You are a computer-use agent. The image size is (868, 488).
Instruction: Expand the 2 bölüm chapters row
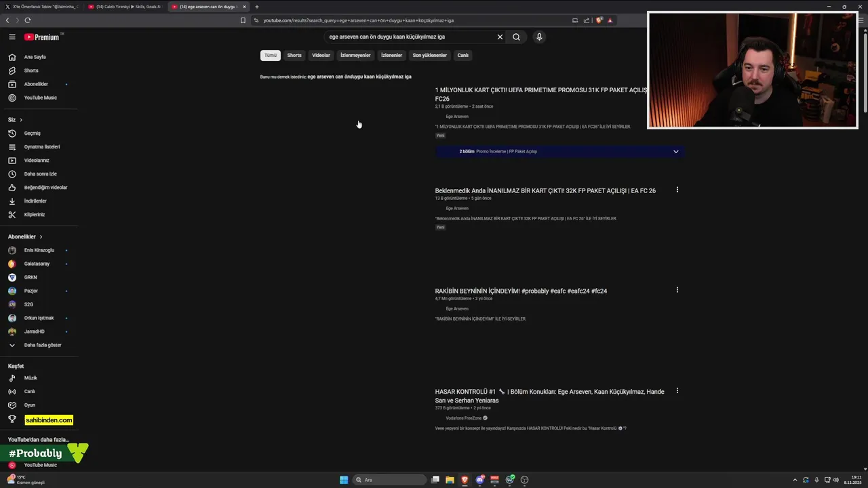[x=559, y=152]
